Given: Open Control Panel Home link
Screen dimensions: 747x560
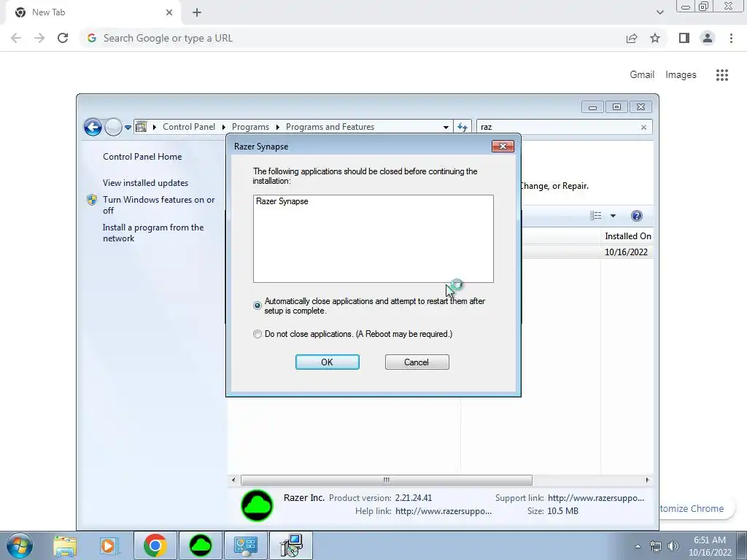Looking at the screenshot, I should 142,157.
